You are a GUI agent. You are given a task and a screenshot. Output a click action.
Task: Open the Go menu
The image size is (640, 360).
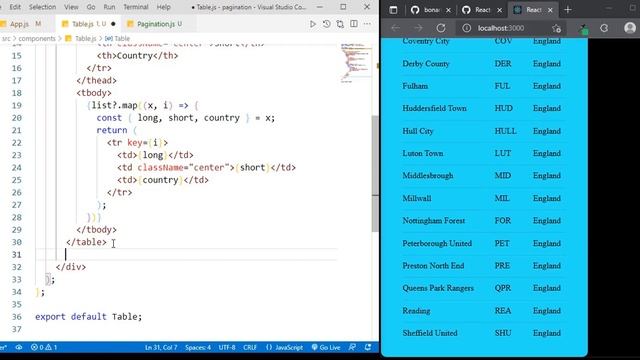point(91,7)
